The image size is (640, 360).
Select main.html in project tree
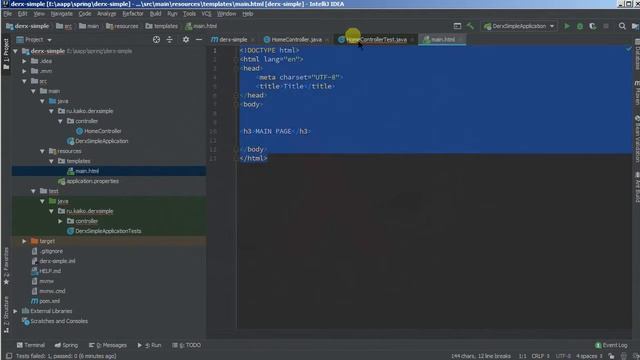point(83,171)
